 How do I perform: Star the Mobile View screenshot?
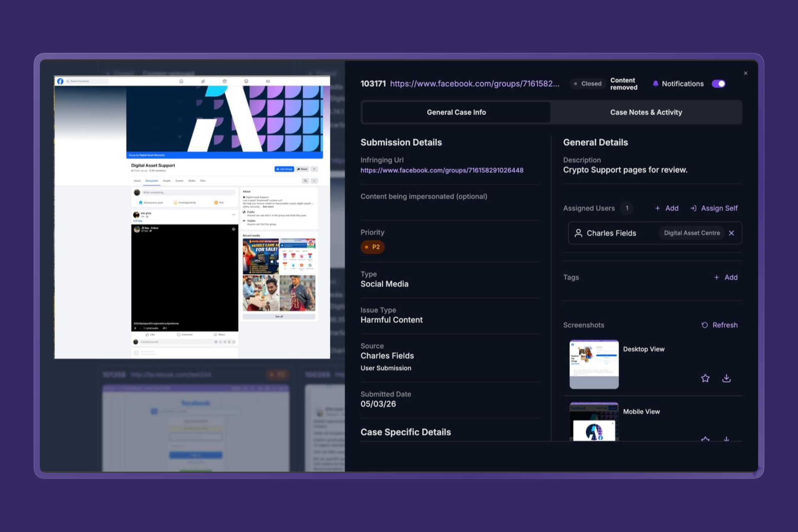tap(705, 438)
